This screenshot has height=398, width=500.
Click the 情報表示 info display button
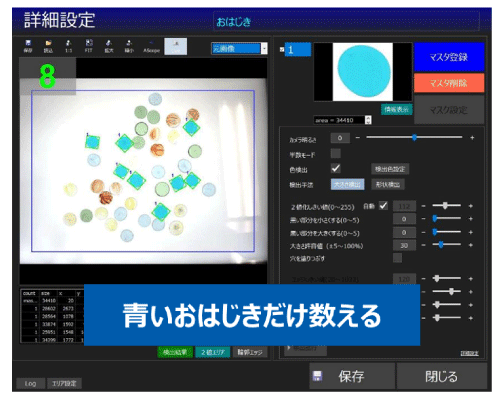click(x=396, y=109)
